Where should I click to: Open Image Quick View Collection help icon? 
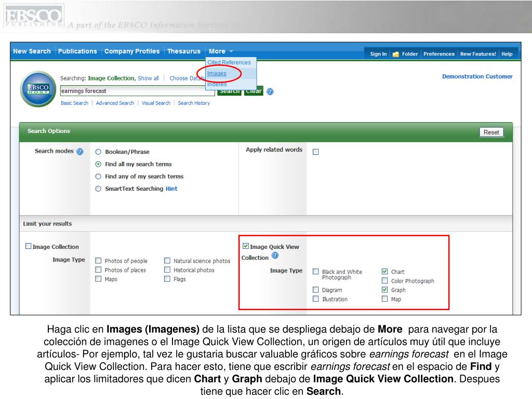click(275, 256)
